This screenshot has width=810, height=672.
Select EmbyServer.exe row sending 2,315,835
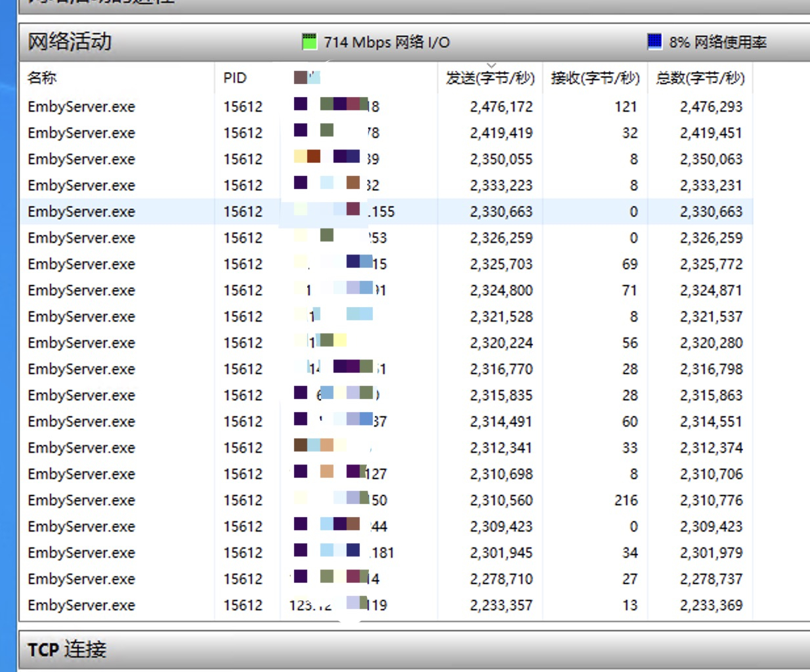click(x=386, y=395)
